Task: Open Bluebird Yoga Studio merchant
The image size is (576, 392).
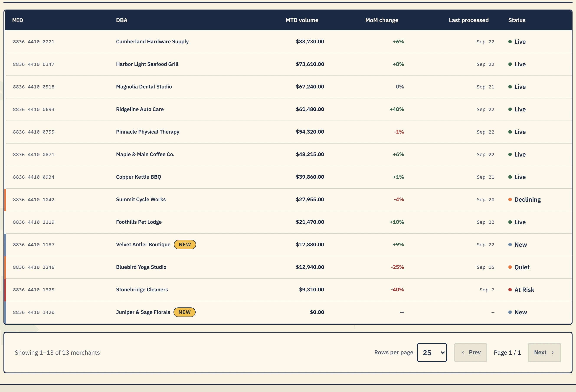Action: pyautogui.click(x=141, y=267)
